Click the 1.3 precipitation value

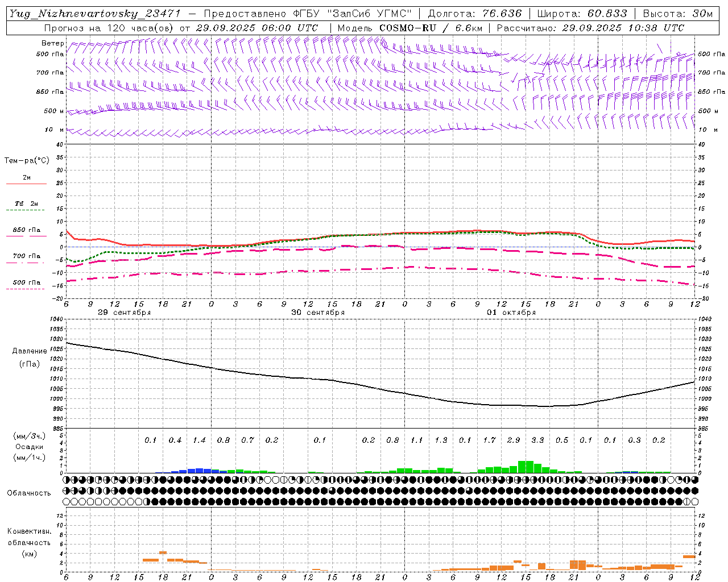[x=441, y=440]
